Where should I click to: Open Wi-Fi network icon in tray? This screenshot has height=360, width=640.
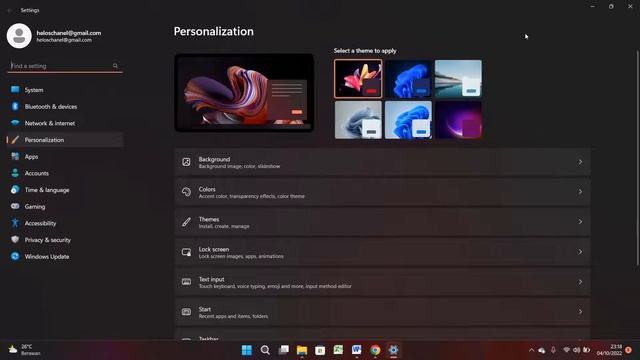pyautogui.click(x=566, y=350)
